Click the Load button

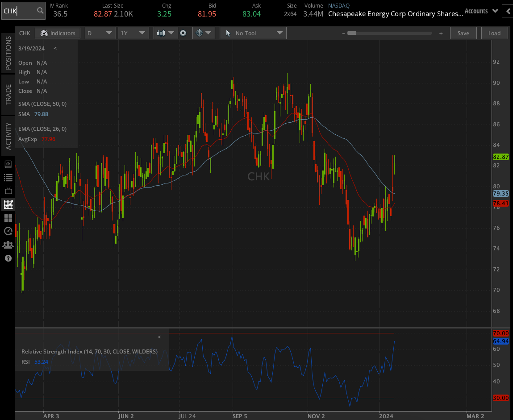pyautogui.click(x=494, y=33)
